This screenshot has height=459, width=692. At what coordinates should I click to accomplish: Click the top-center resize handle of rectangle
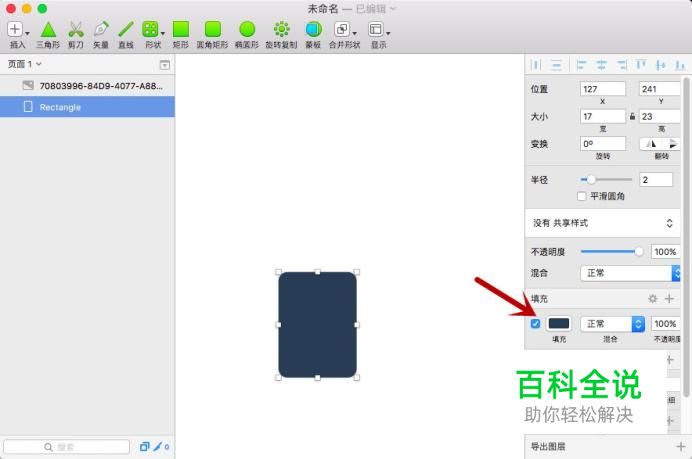[317, 272]
